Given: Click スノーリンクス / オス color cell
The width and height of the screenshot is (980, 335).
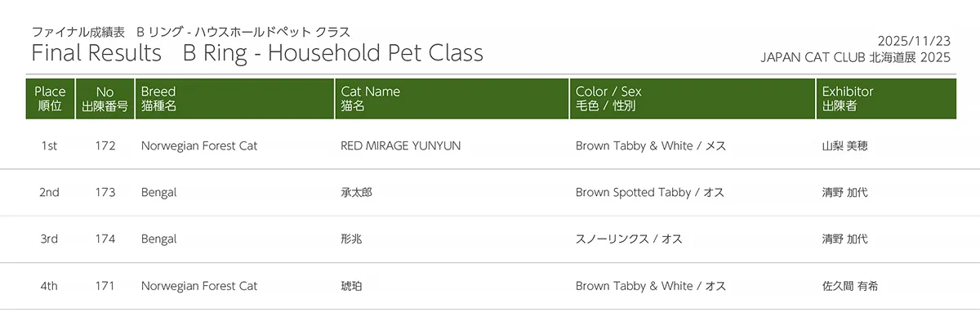Looking at the screenshot, I should point(629,239).
